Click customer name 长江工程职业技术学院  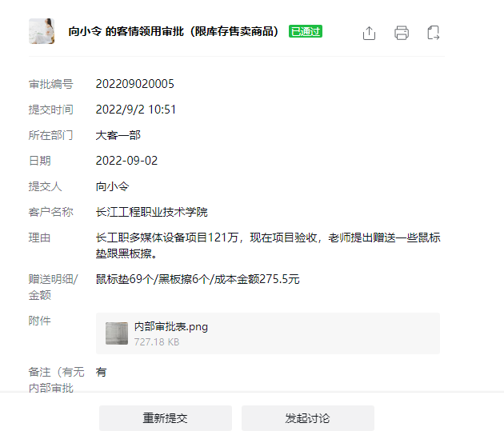click(151, 212)
